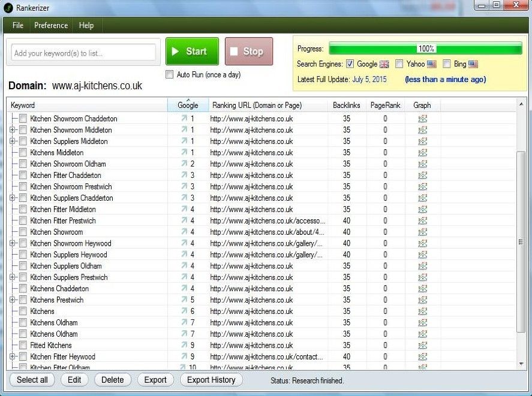Expand the Kitchen Showroom Heywood node
The image size is (532, 396).
12,243
